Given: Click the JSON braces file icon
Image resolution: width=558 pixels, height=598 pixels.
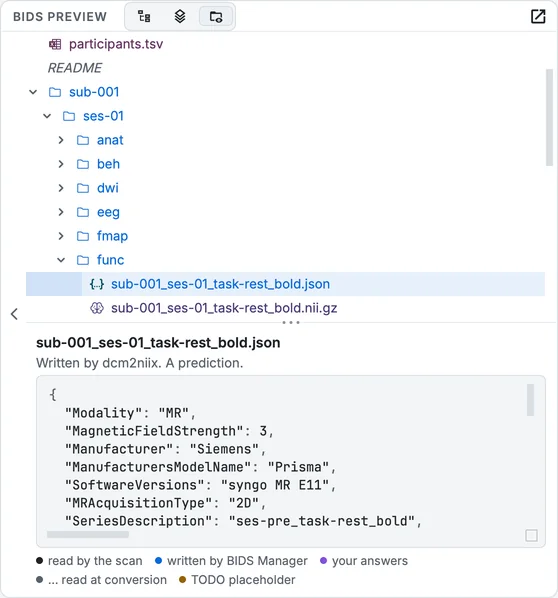Looking at the screenshot, I should (x=97, y=284).
